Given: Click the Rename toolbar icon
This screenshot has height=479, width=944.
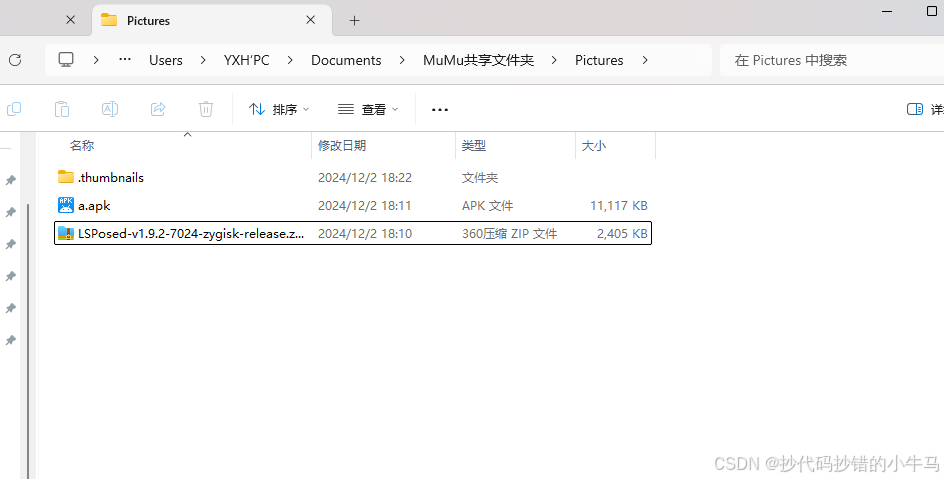Looking at the screenshot, I should [110, 109].
